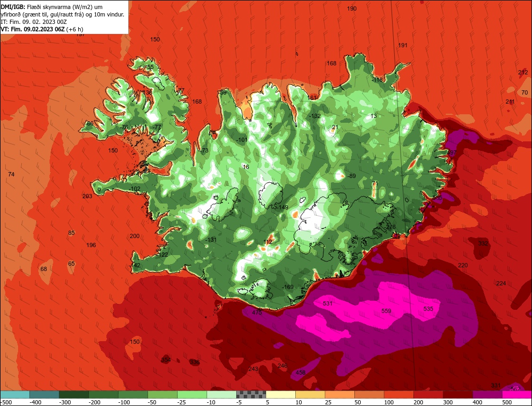This screenshot has width=532, height=406.
Task: Select the 475 value at the south coast
Action: (x=257, y=312)
